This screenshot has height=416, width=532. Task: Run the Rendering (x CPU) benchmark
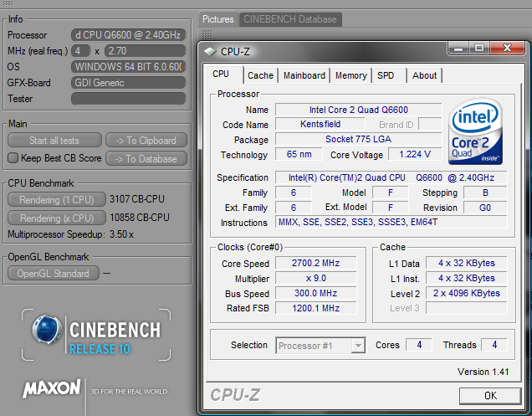[x=56, y=218]
